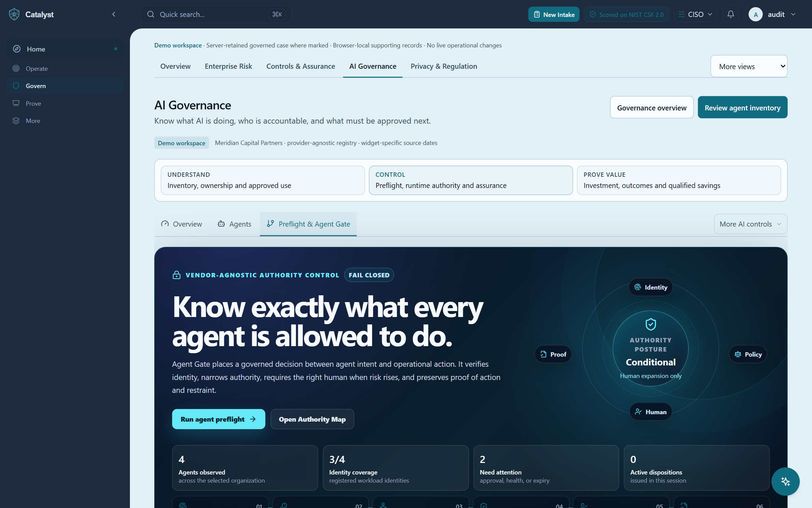Open the More views dropdown

point(749,66)
